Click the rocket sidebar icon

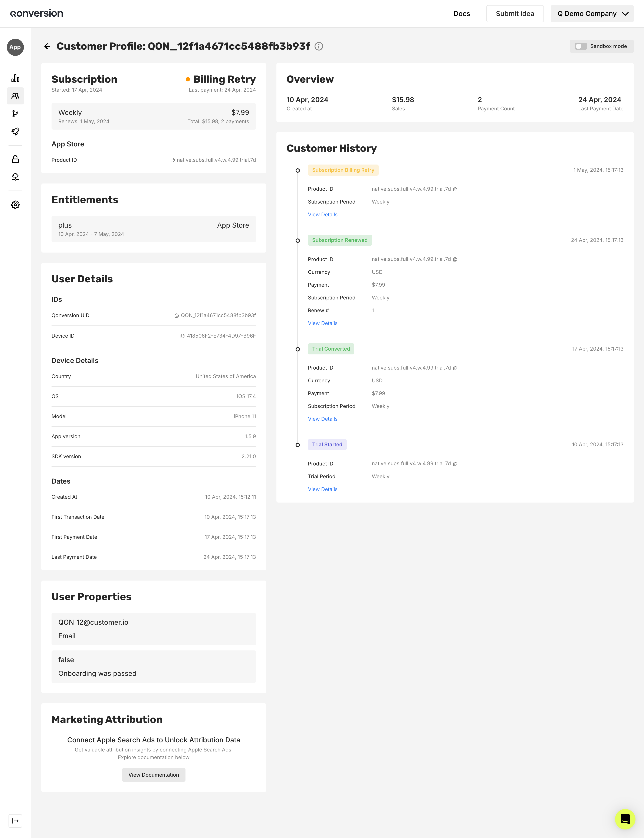tap(15, 131)
